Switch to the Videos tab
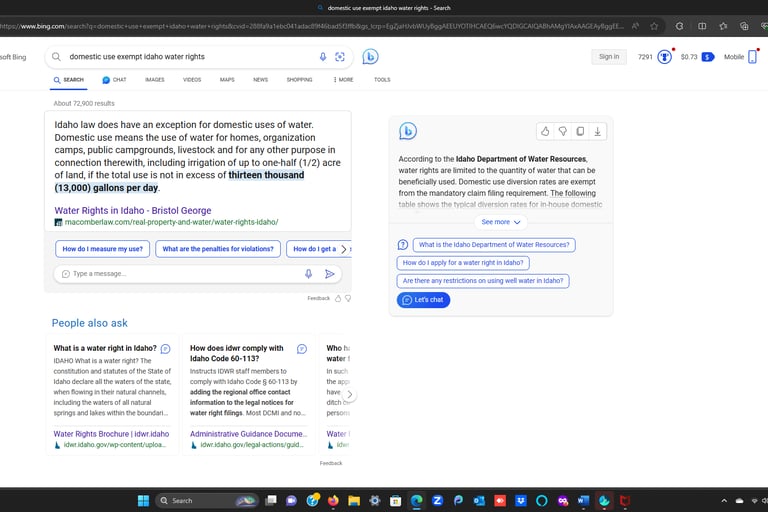This screenshot has width=768, height=512. [192, 79]
